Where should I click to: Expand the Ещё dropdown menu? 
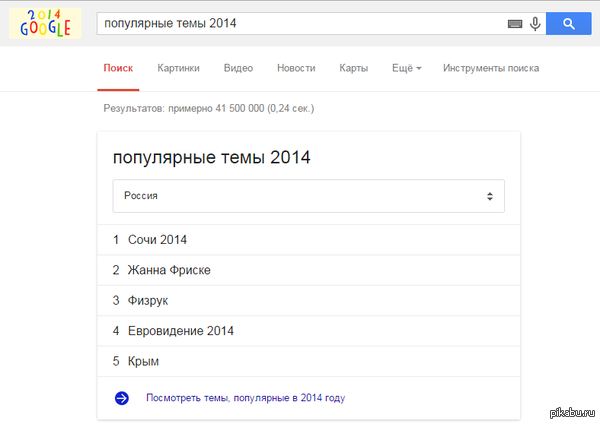click(x=406, y=68)
